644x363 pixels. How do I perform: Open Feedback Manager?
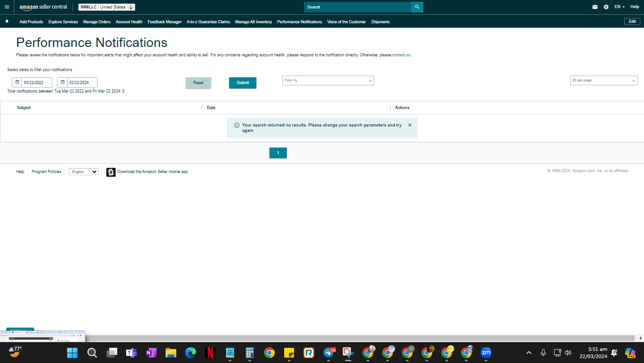(x=165, y=22)
